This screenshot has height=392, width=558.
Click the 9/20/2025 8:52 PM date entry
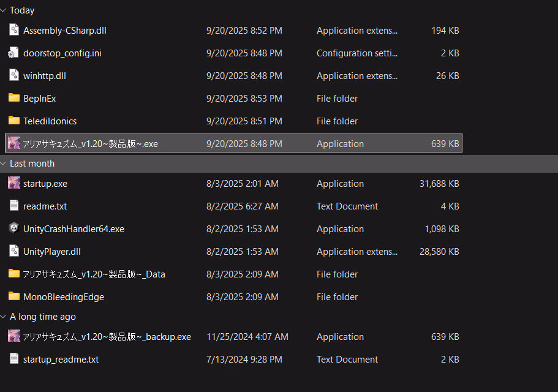pyautogui.click(x=244, y=31)
